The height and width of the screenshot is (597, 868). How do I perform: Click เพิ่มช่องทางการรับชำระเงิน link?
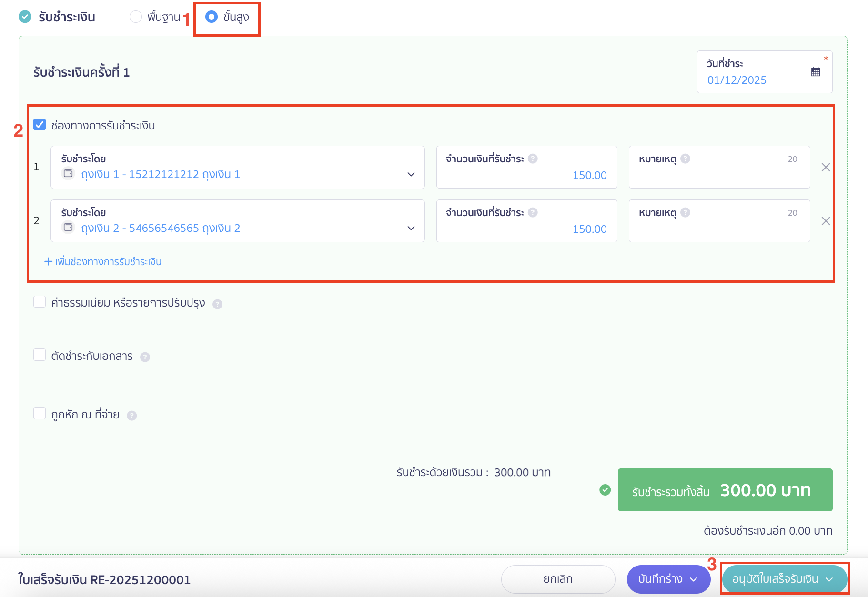coord(103,261)
